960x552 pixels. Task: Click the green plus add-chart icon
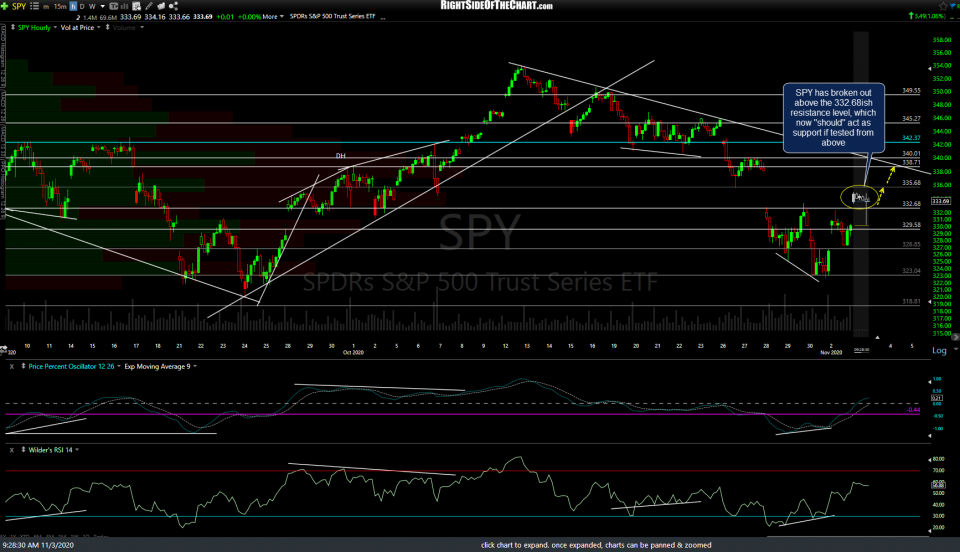[x=4, y=6]
